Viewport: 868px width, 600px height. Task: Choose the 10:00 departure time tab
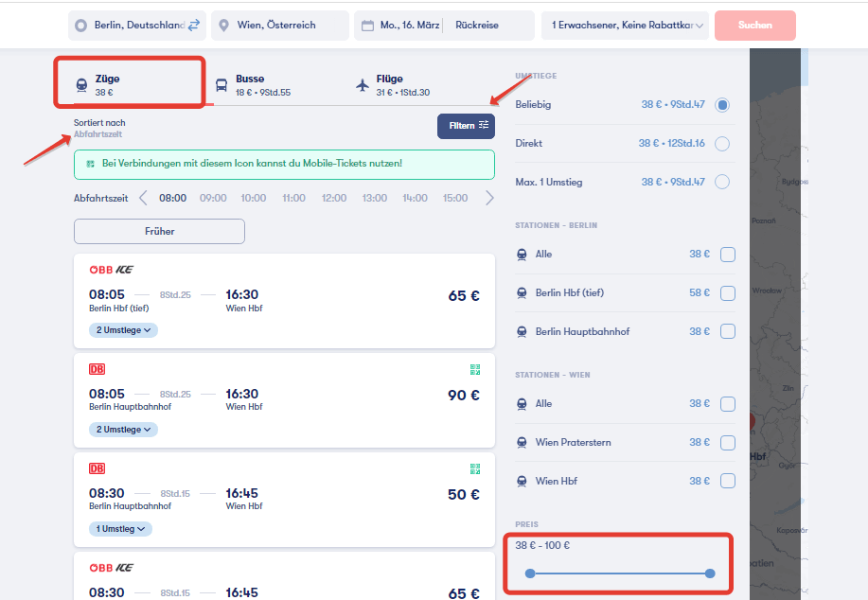[254, 198]
